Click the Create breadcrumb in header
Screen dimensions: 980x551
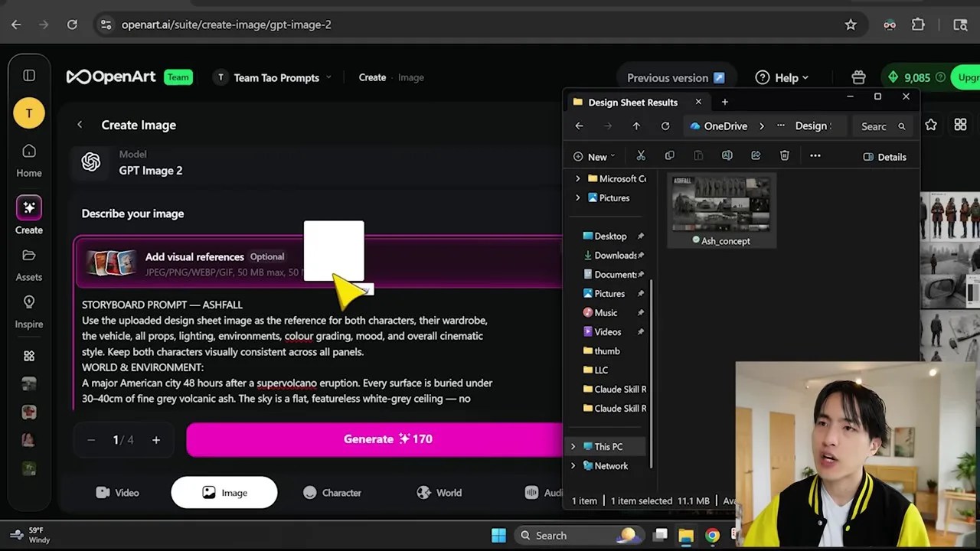pos(372,77)
